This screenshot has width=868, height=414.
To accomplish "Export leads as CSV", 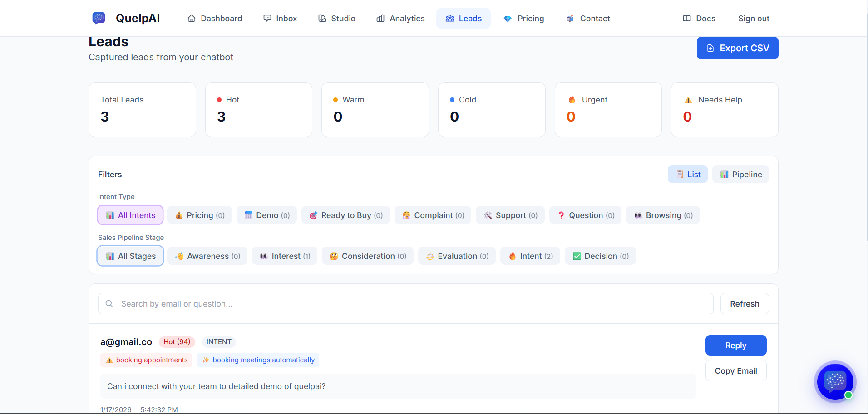I will coord(737,48).
